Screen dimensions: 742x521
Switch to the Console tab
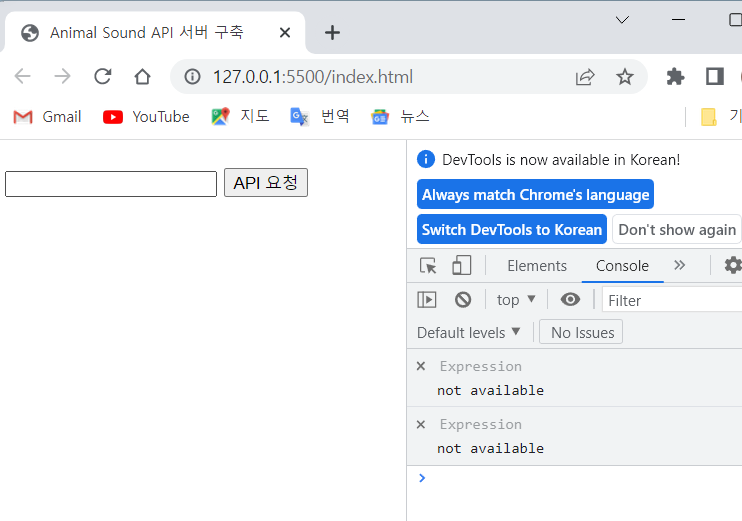coord(622,265)
